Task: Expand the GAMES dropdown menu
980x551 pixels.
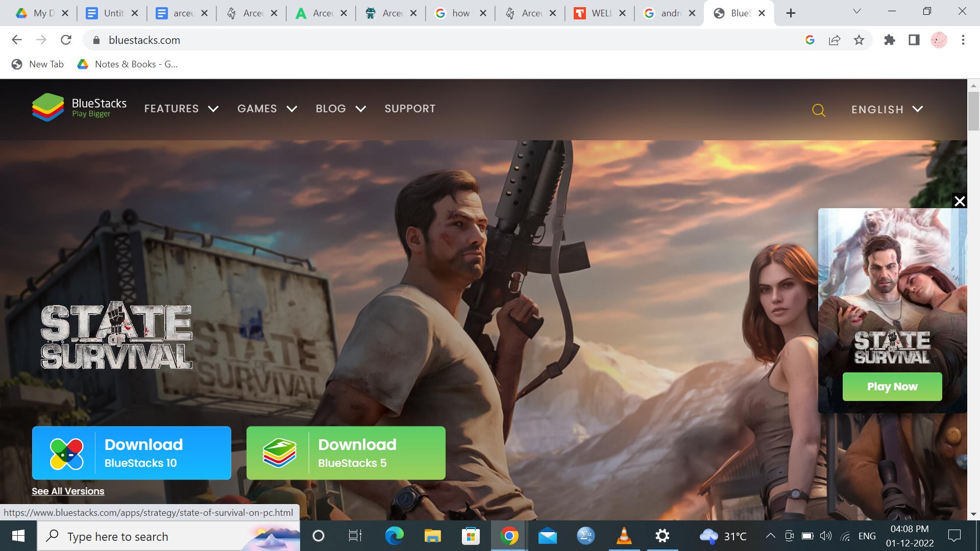Action: (267, 109)
